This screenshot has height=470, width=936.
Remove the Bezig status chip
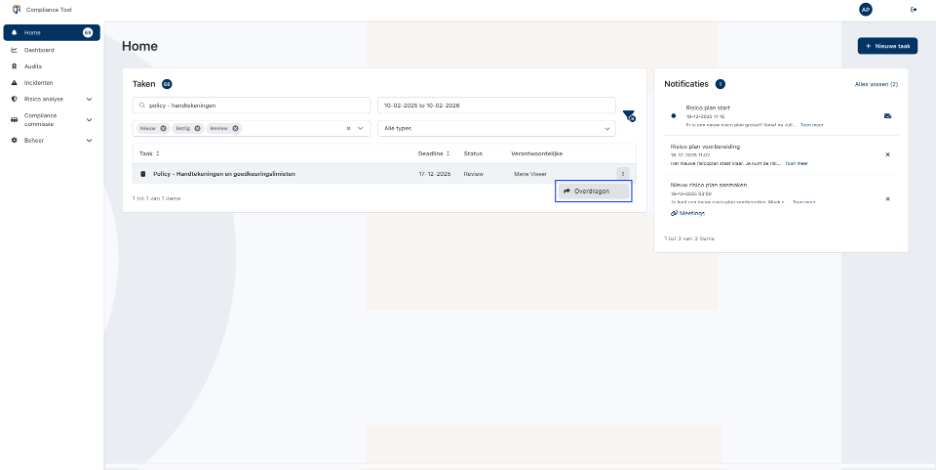pyautogui.click(x=197, y=128)
